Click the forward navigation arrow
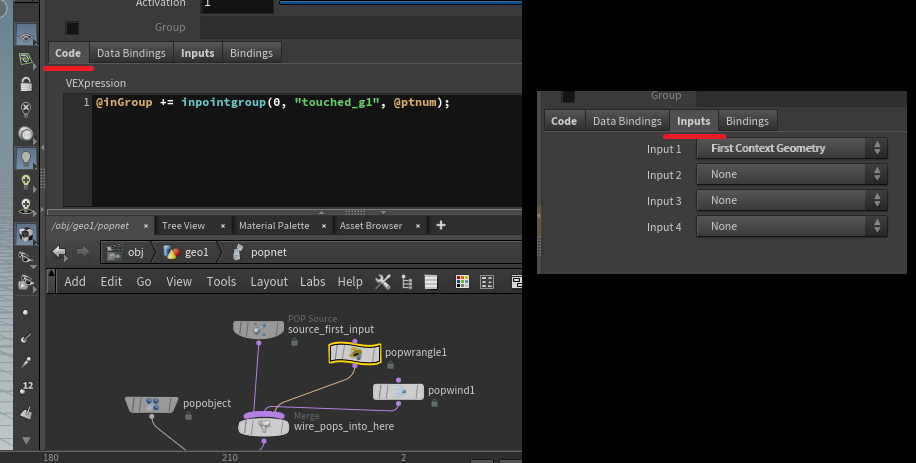The height and width of the screenshot is (463, 916). pyautogui.click(x=83, y=252)
